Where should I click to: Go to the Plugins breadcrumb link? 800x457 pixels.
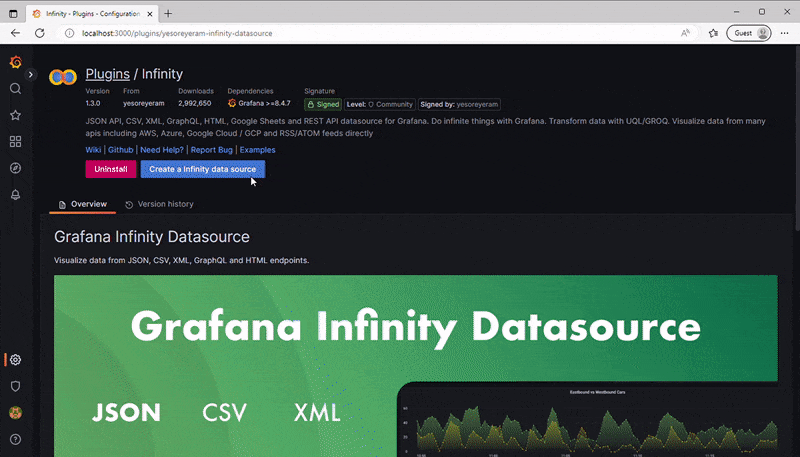click(x=108, y=74)
